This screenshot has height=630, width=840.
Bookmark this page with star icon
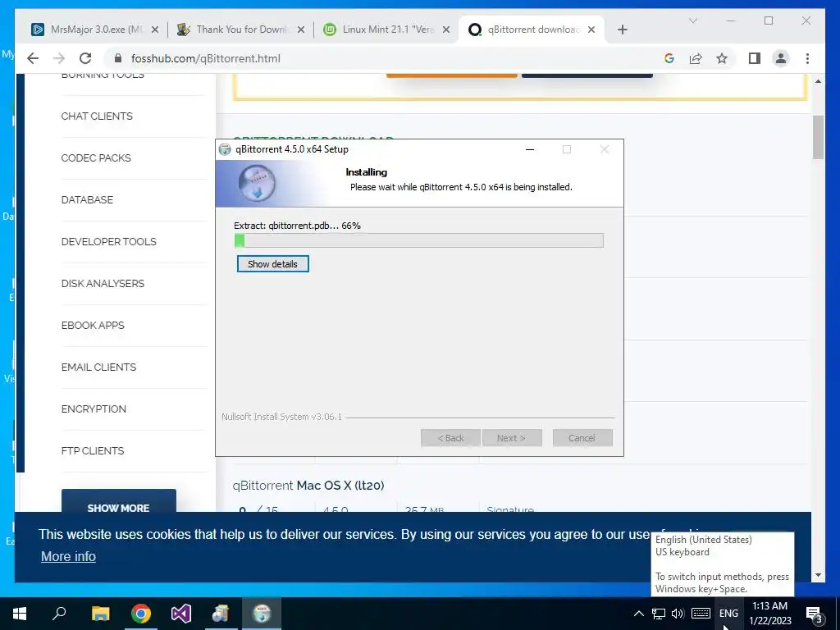[x=722, y=58]
